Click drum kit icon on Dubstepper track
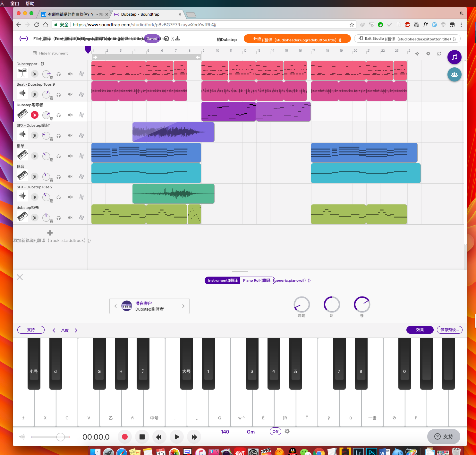The height and width of the screenshot is (455, 476). [x=22, y=73]
